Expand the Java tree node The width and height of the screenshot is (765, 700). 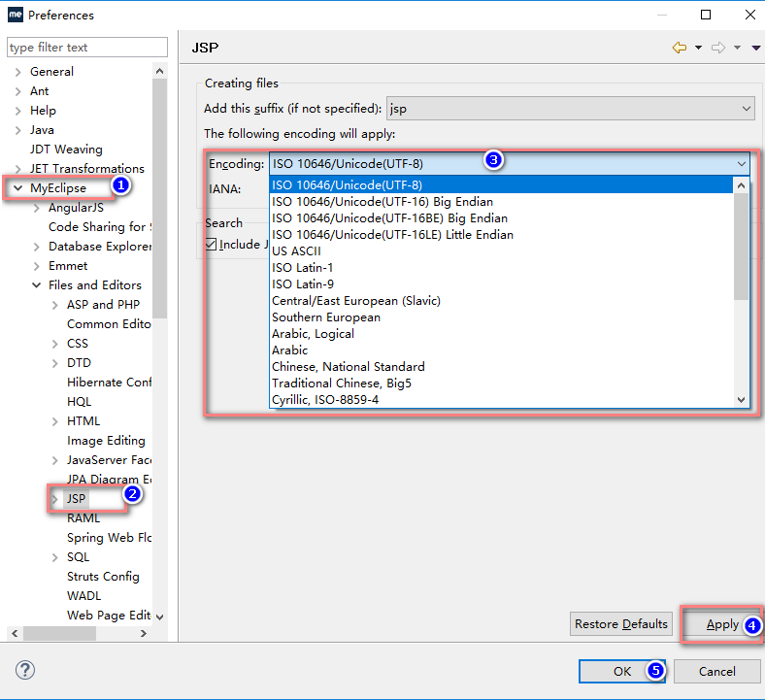[18, 130]
